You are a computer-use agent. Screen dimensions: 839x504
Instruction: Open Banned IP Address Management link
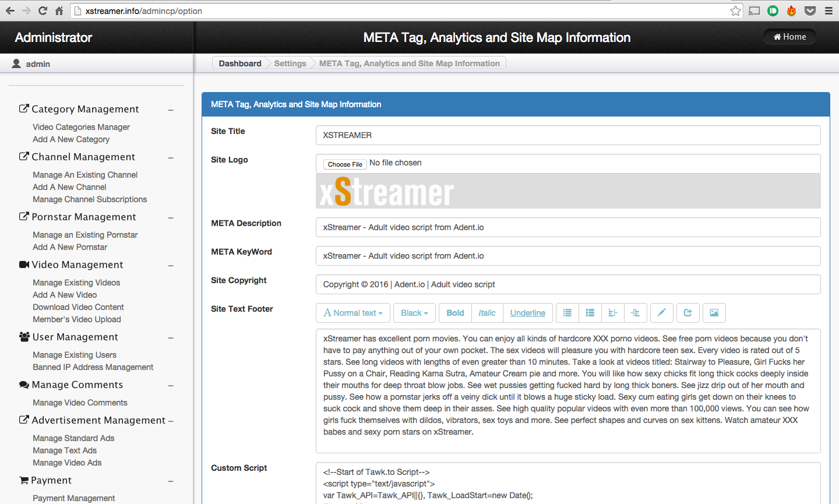tap(93, 367)
